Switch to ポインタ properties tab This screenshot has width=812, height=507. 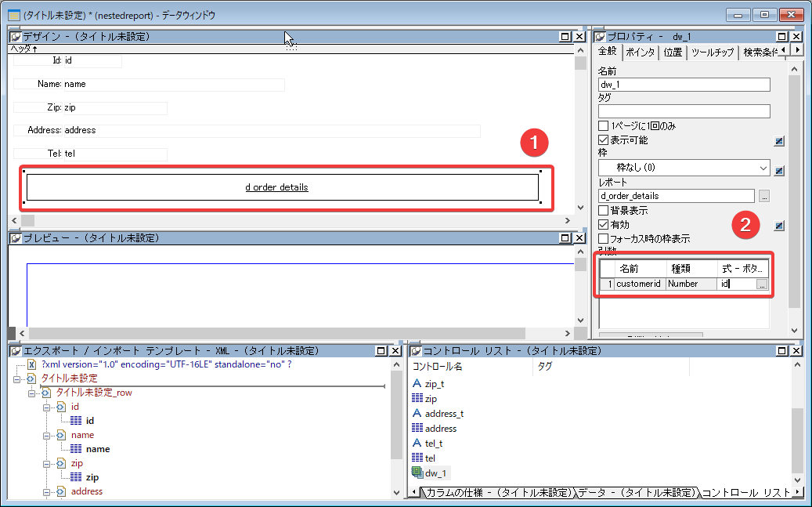(x=640, y=53)
